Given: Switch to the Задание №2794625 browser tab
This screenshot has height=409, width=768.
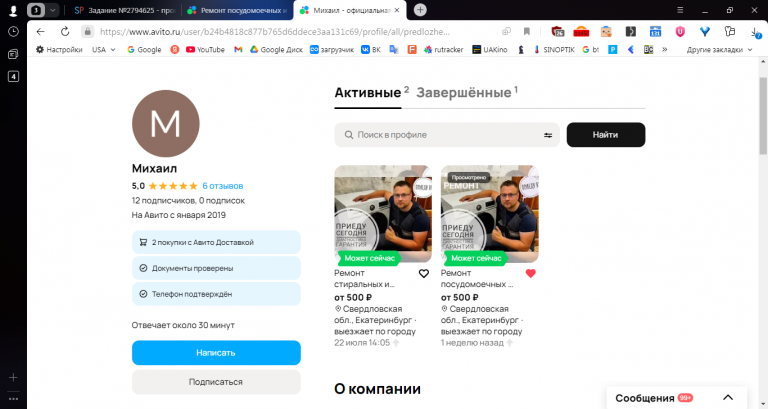Looking at the screenshot, I should pyautogui.click(x=125, y=10).
